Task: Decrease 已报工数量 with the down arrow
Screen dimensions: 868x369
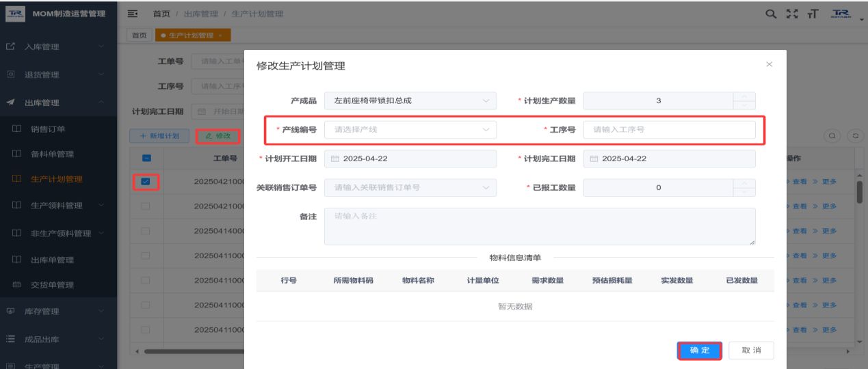Action: click(744, 192)
